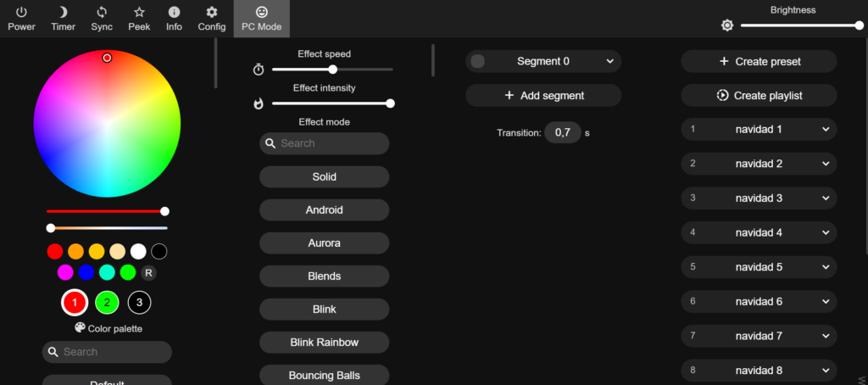
Task: Pick the magenta quick color swatch
Action: tap(65, 272)
